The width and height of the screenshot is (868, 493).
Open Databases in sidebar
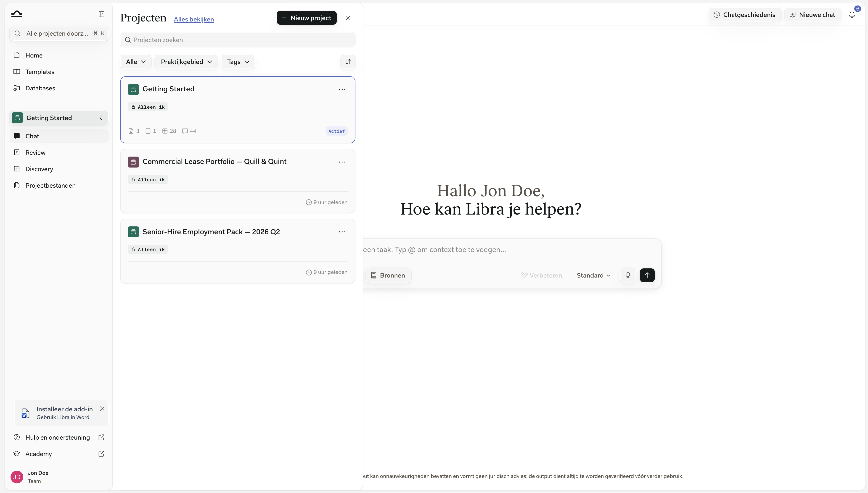59,88
